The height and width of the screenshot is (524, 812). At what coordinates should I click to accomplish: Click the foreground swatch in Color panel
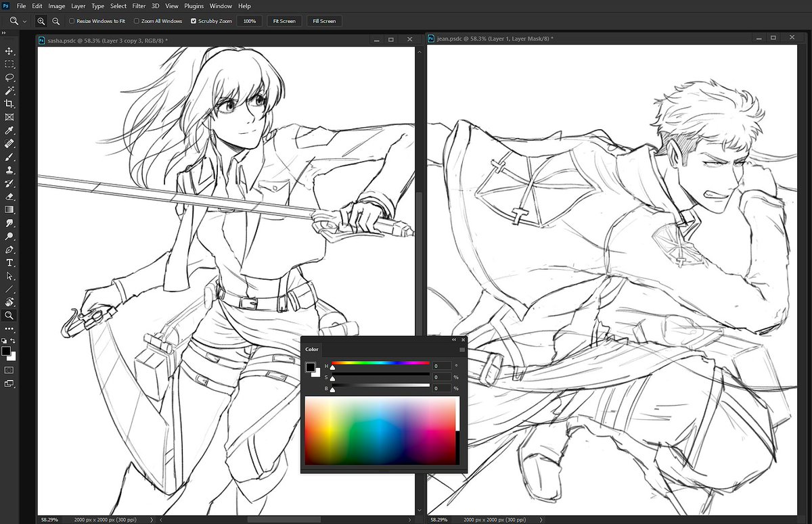tap(310, 367)
